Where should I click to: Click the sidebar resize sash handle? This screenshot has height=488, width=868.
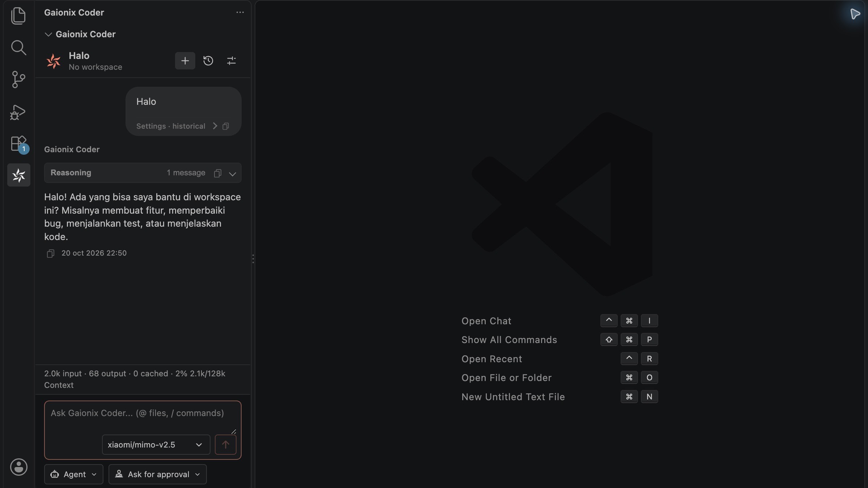pos(253,259)
